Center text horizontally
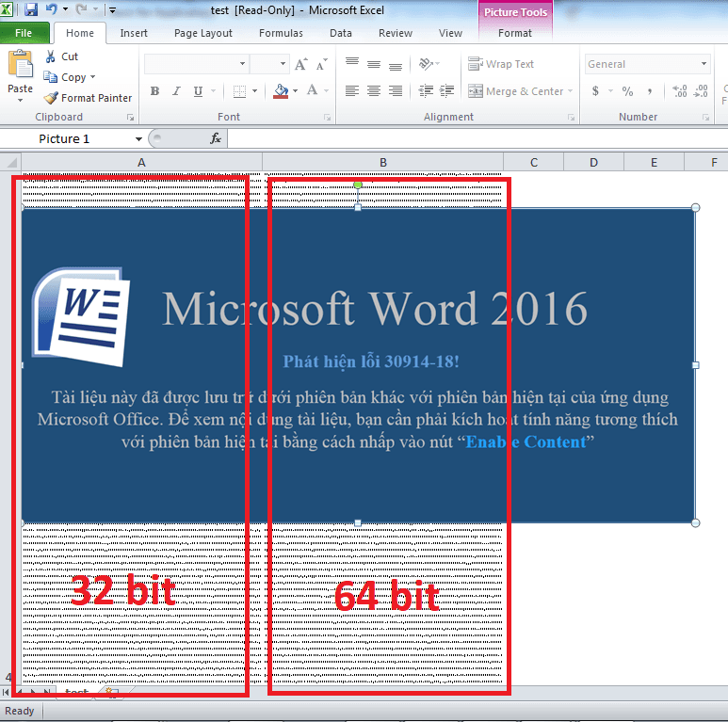728x722 pixels. click(x=374, y=91)
